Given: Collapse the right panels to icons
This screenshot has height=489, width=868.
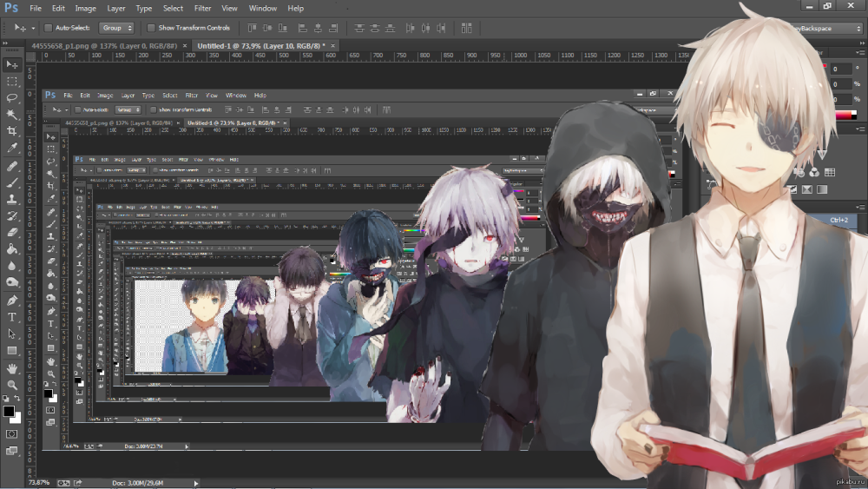Looking at the screenshot, I should pos(862,43).
